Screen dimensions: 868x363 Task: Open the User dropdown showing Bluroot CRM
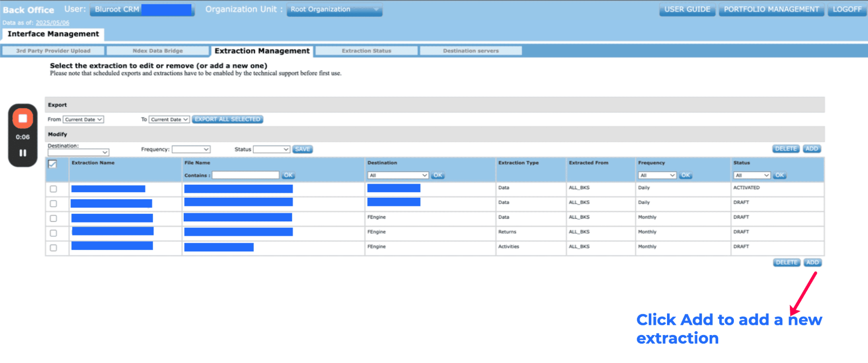(142, 10)
